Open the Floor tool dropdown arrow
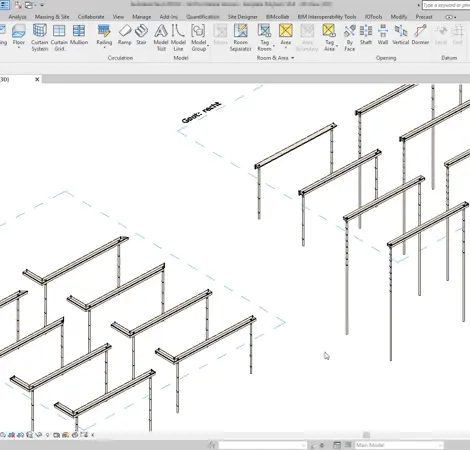This screenshot has height=450, width=470. click(19, 48)
